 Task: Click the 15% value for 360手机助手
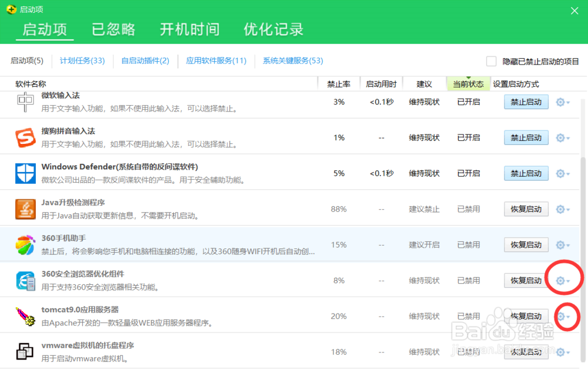point(339,245)
